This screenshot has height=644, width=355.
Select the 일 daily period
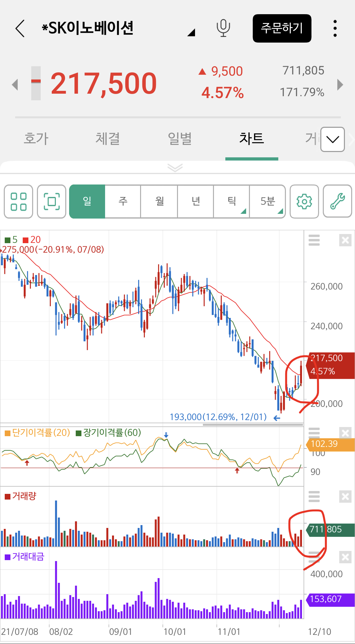[87, 202]
